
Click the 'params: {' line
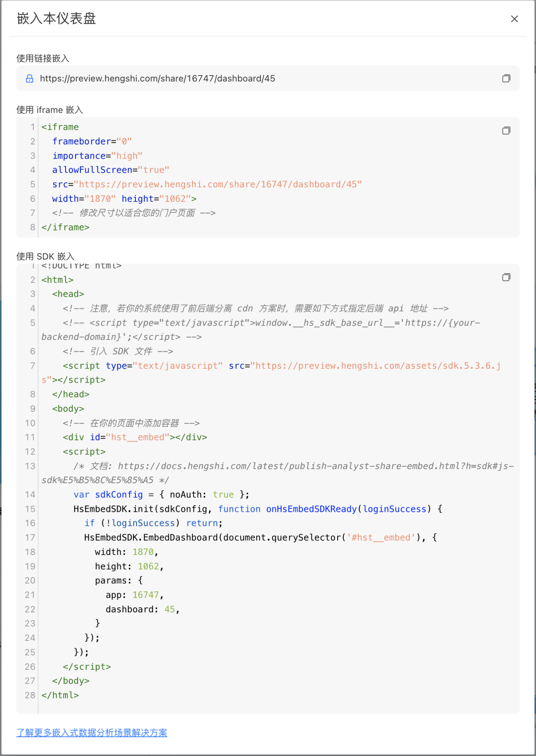(119, 581)
